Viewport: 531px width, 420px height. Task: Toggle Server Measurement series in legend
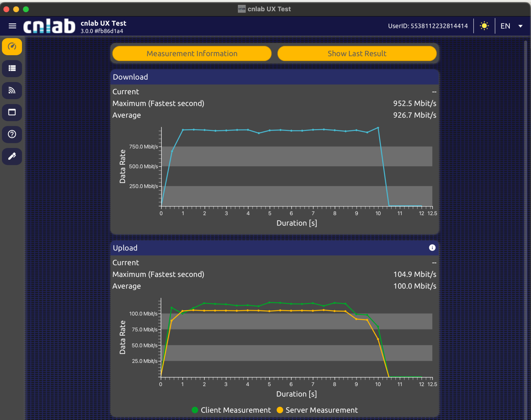point(317,410)
